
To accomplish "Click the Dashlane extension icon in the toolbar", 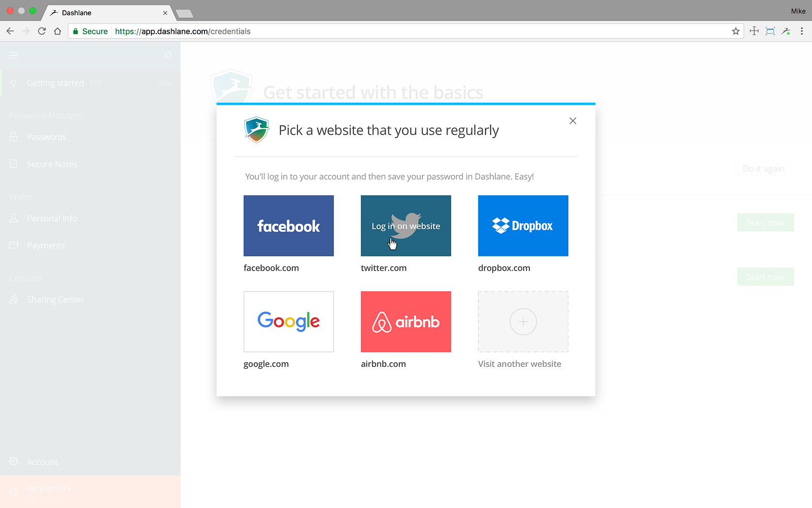I will click(786, 31).
